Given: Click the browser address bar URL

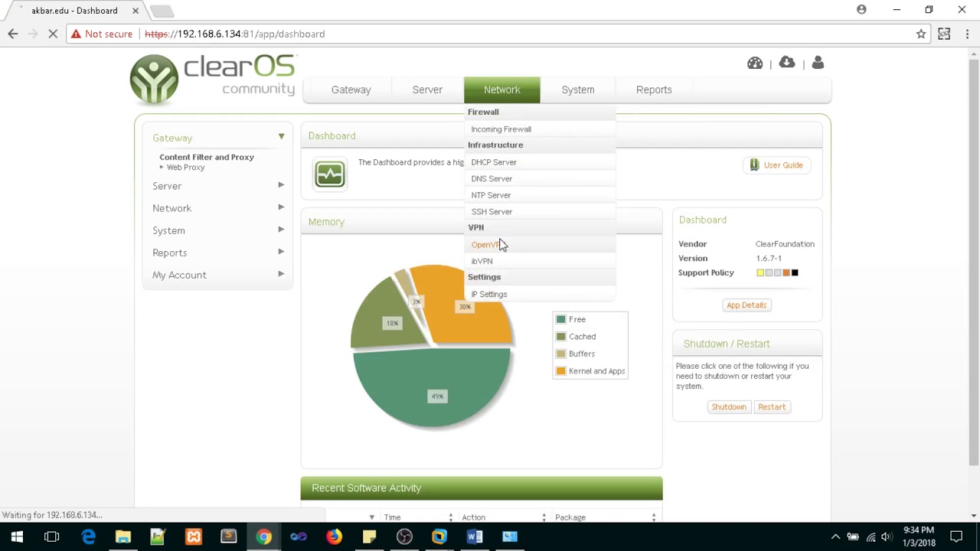Looking at the screenshot, I should click(x=234, y=34).
